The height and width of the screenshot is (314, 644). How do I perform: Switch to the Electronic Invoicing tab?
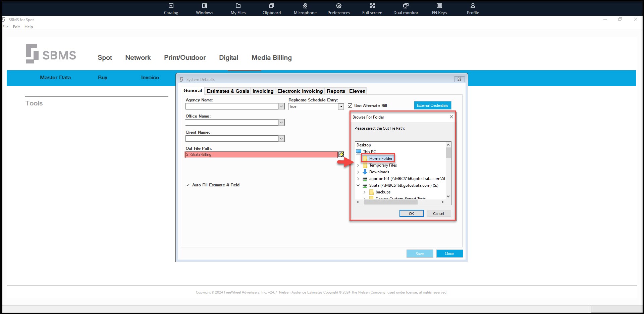point(300,91)
